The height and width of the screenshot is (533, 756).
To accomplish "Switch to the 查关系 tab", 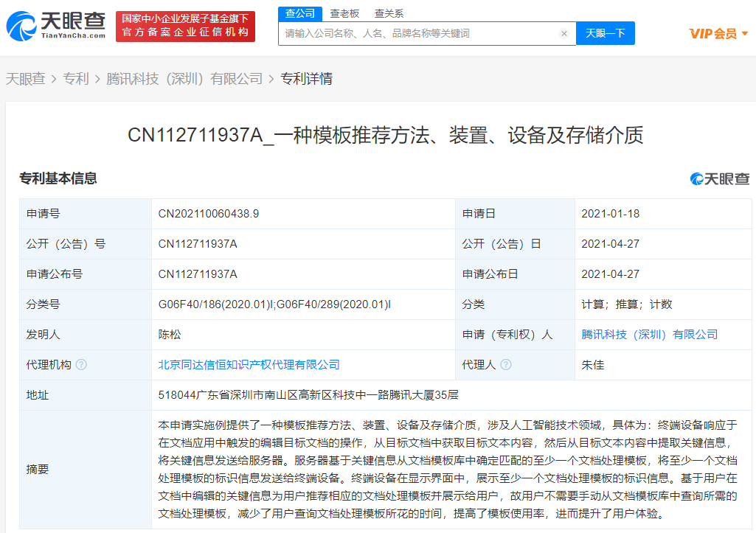I will [389, 13].
